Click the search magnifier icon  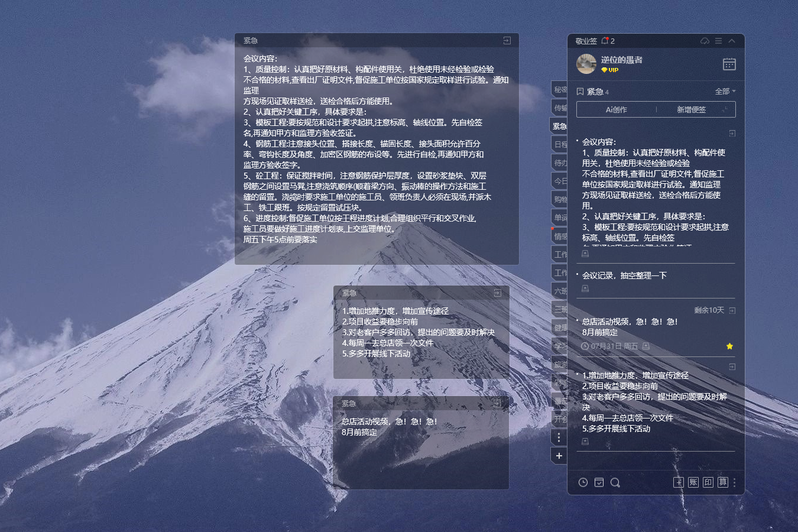615,482
